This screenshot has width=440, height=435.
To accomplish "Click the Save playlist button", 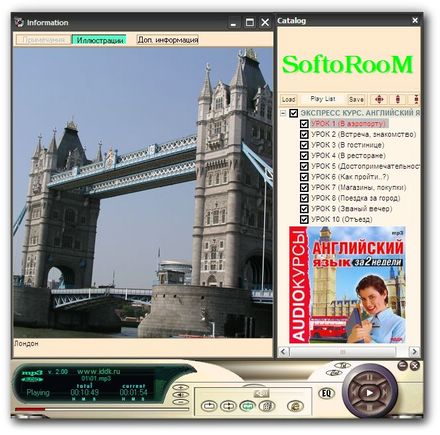I will click(x=356, y=99).
